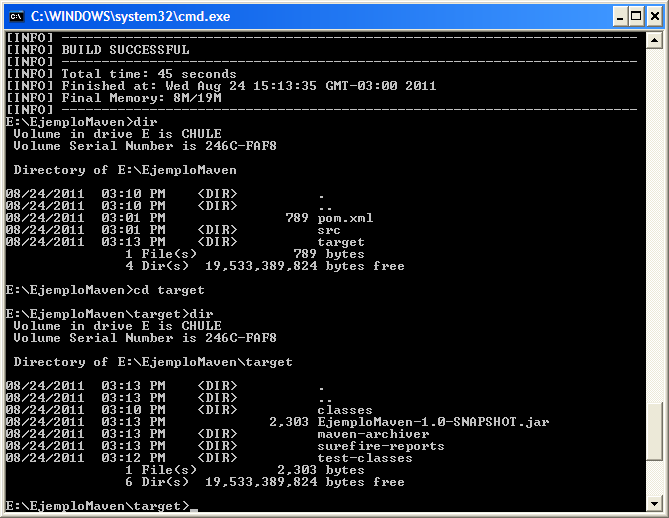669x518 pixels.
Task: Click the scrollbar down arrow
Action: click(x=654, y=503)
